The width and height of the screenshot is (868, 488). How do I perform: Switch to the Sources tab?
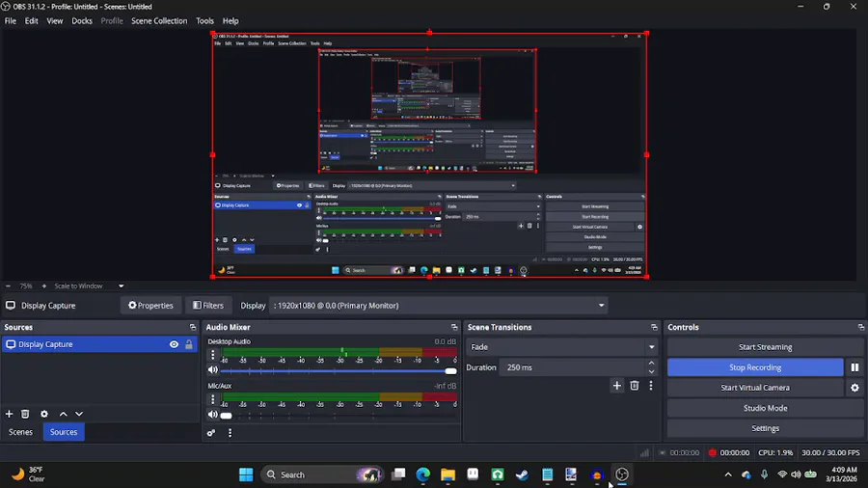[64, 432]
